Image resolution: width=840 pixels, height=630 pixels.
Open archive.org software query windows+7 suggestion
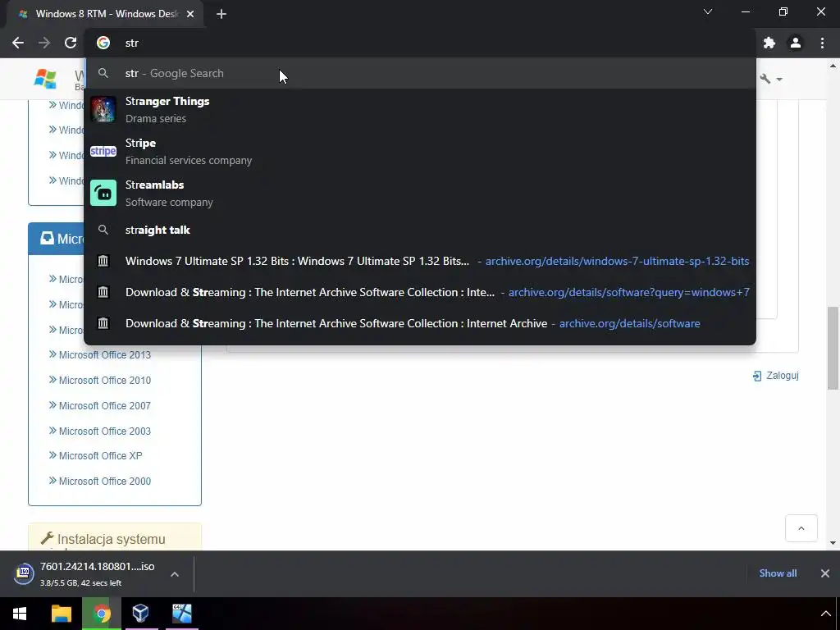pyautogui.click(x=420, y=292)
